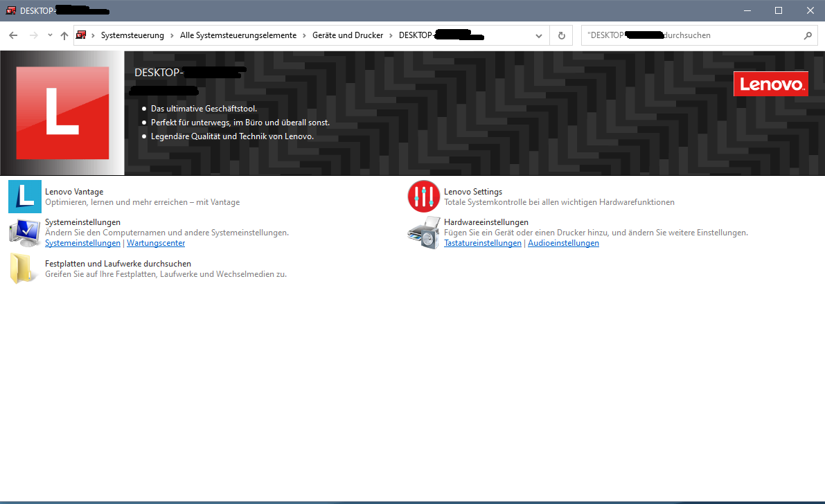This screenshot has width=825, height=504.
Task: Open the Audioeinstellungen link
Action: 563,243
